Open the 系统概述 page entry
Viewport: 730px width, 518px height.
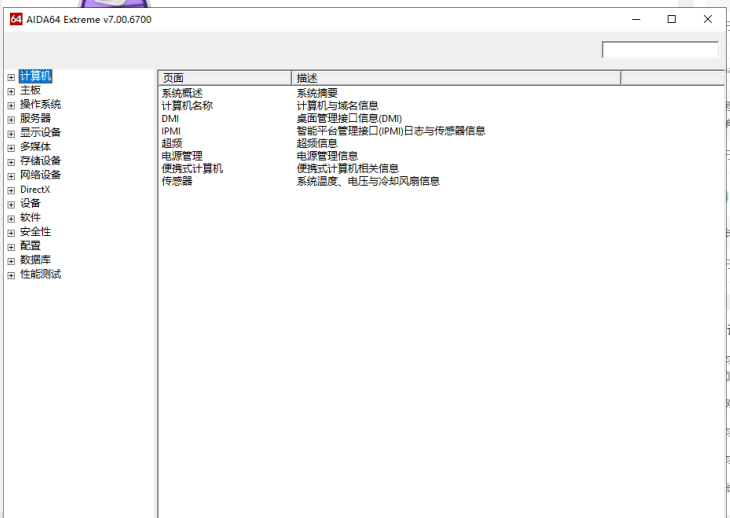click(182, 93)
